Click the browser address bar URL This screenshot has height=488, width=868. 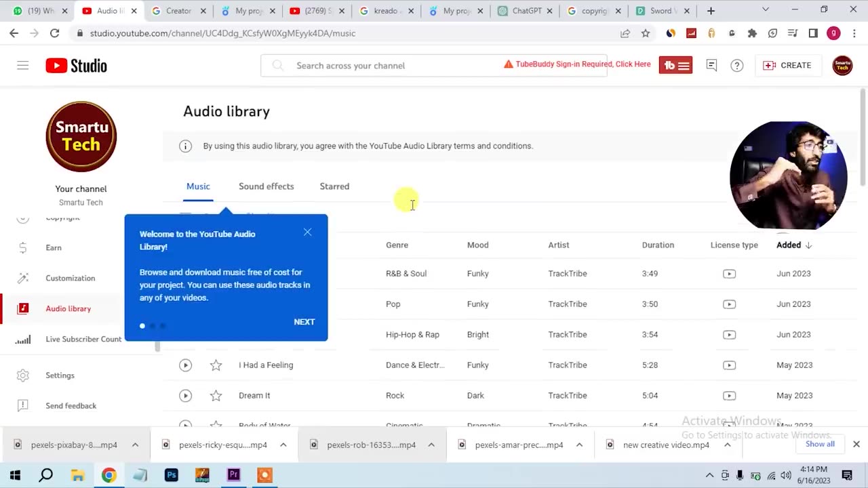click(222, 33)
